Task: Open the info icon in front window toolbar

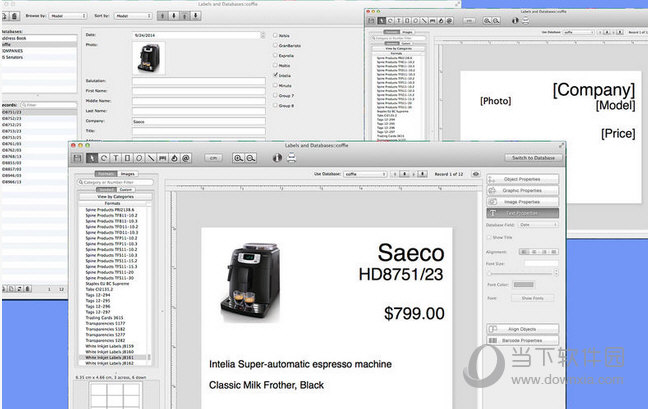Action: coord(277,158)
